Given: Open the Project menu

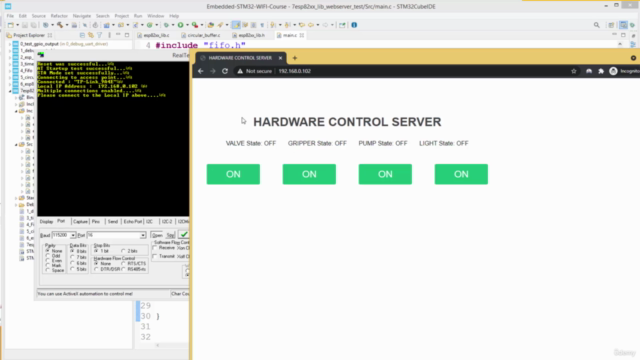Looking at the screenshot, I should coord(122,16).
